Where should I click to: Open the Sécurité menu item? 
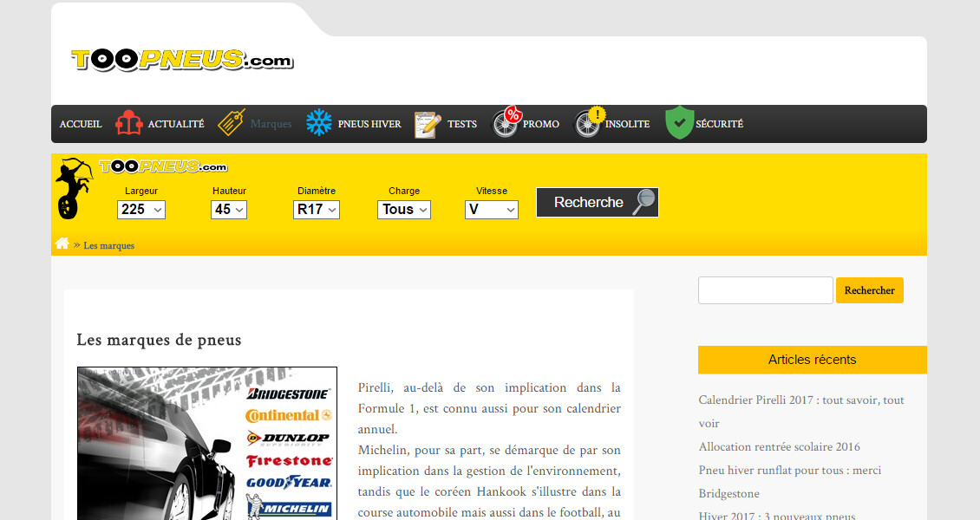tap(719, 124)
